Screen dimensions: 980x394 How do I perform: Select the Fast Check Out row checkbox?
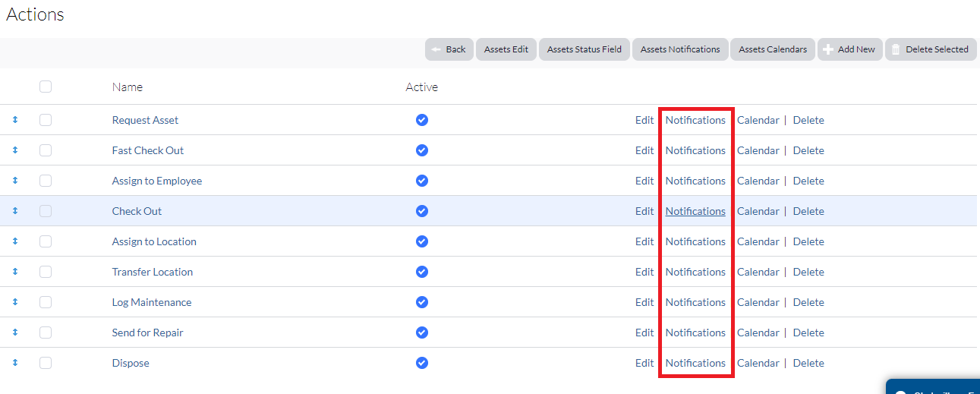[46, 150]
